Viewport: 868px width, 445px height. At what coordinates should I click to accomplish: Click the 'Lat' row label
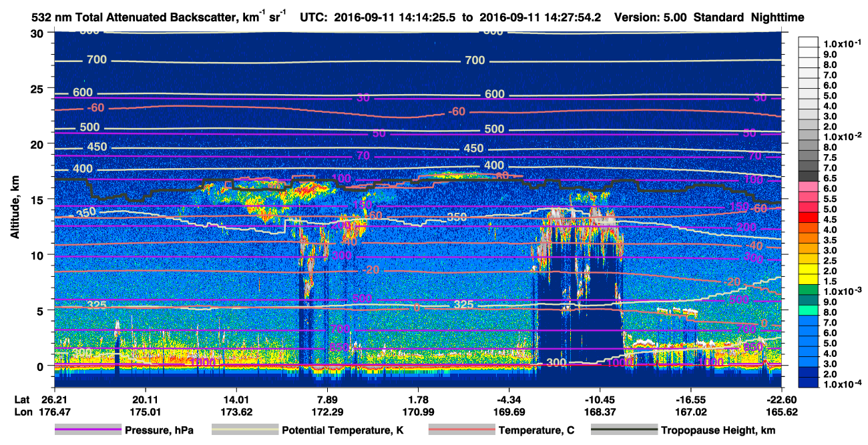tap(22, 400)
